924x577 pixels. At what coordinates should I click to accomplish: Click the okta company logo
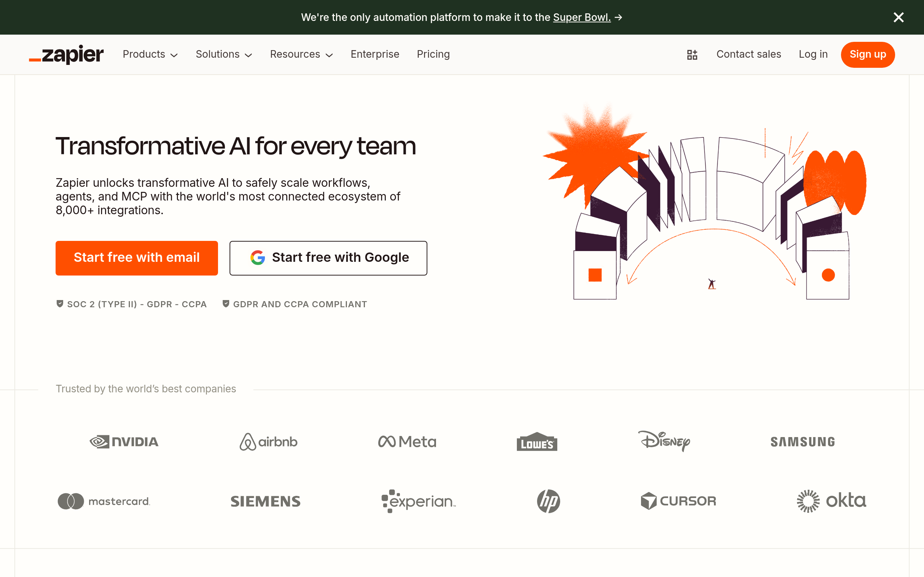tap(832, 500)
